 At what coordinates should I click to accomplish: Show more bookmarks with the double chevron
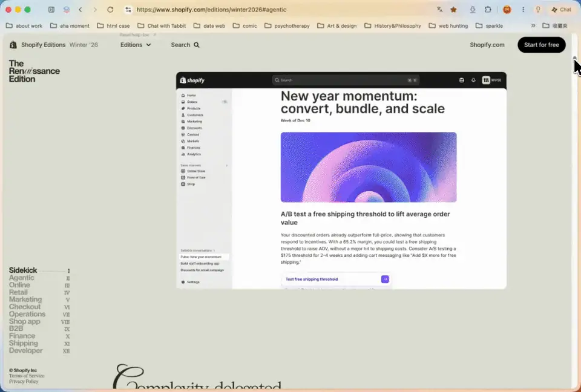coord(533,25)
